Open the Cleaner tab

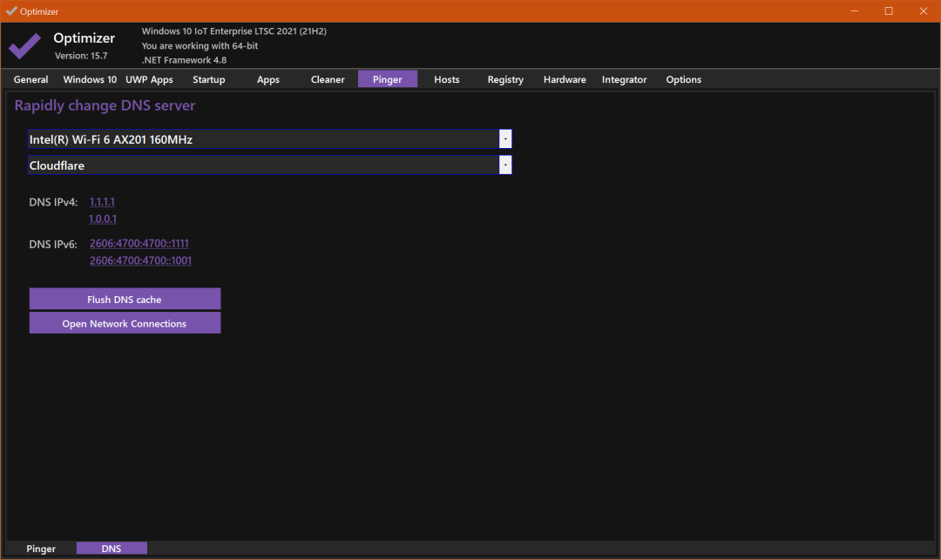(328, 79)
